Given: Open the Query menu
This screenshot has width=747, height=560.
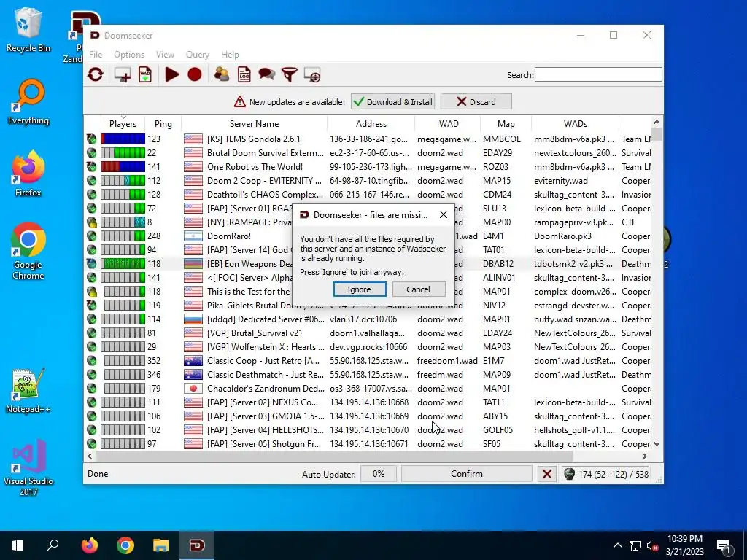Looking at the screenshot, I should 197,55.
